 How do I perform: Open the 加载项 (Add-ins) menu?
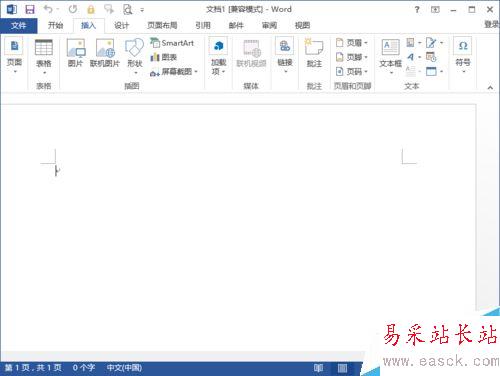tap(218, 56)
